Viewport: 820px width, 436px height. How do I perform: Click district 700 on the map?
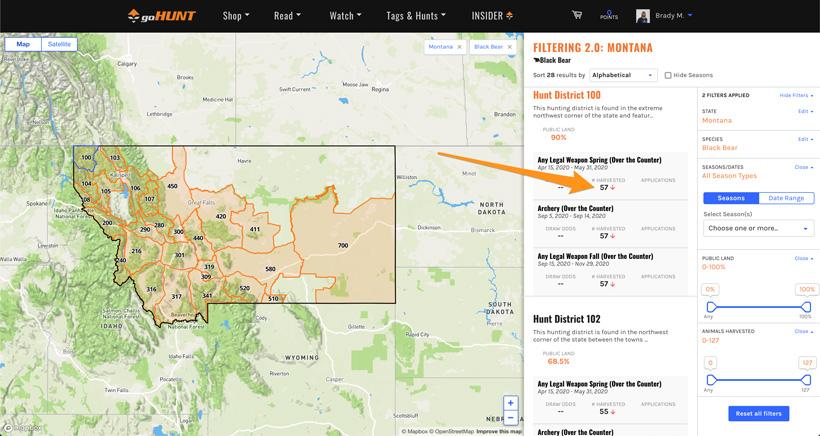point(343,245)
